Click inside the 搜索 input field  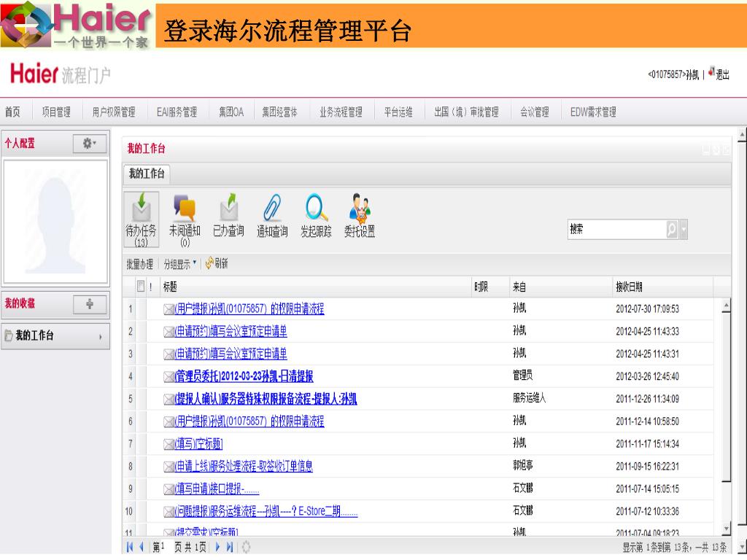(x=617, y=230)
